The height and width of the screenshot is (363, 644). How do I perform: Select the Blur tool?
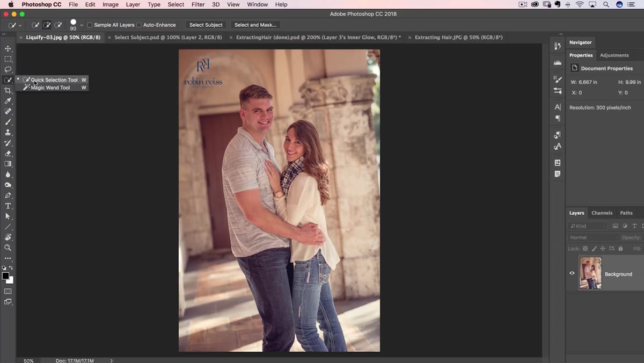tap(8, 174)
